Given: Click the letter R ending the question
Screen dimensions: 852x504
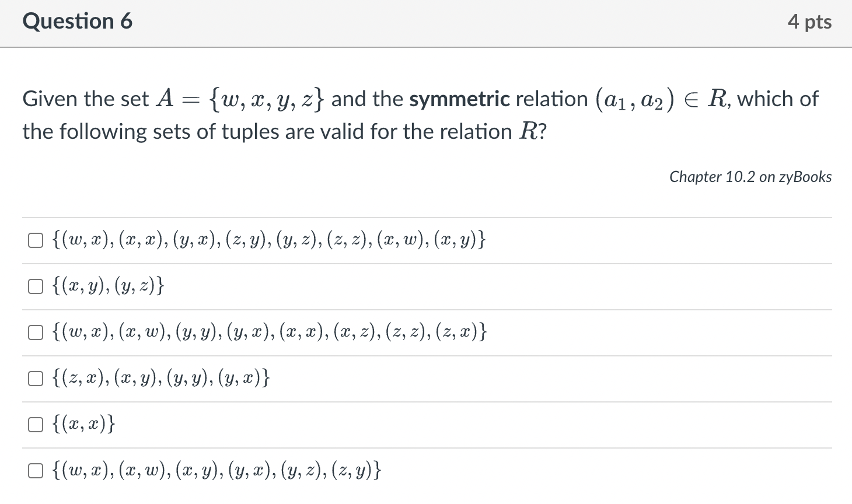Looking at the screenshot, I should pos(528,132).
